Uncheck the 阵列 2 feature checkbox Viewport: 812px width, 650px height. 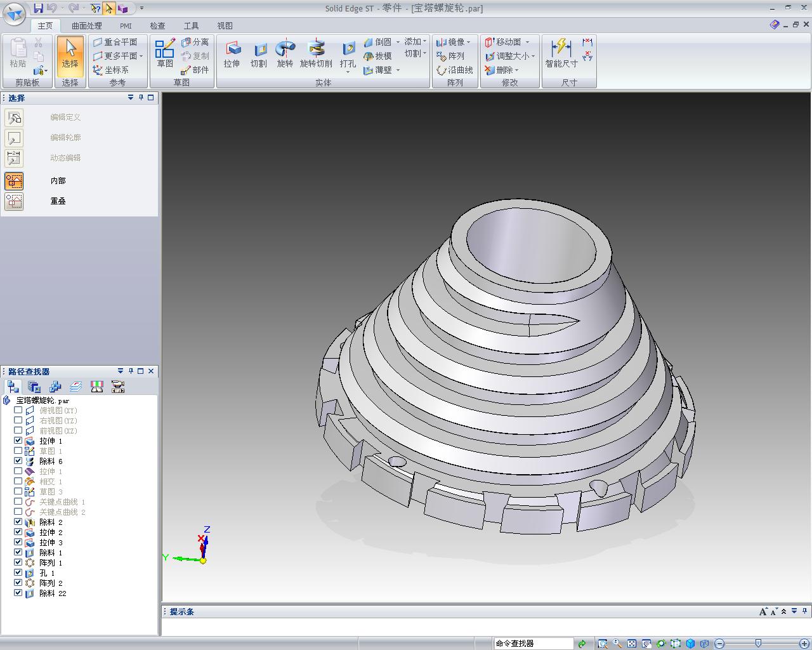[x=18, y=583]
